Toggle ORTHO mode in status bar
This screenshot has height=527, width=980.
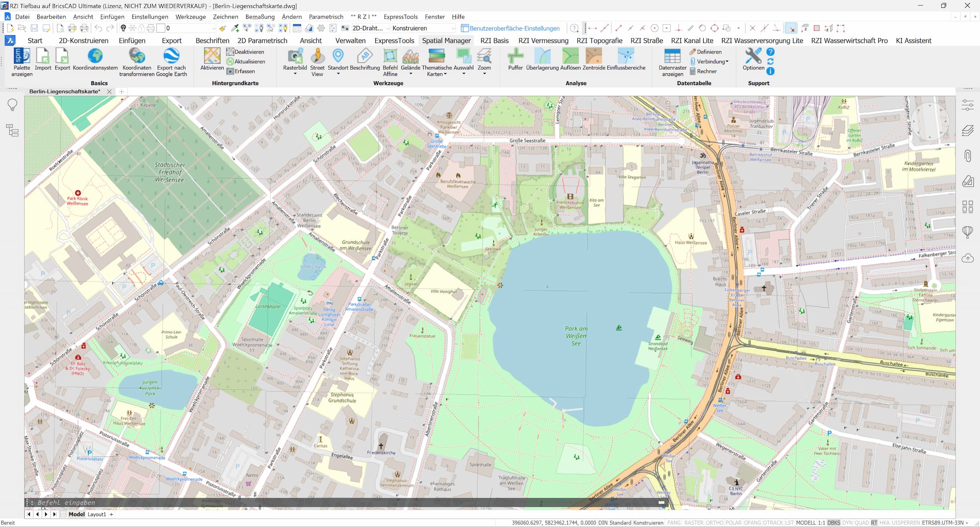coord(715,523)
